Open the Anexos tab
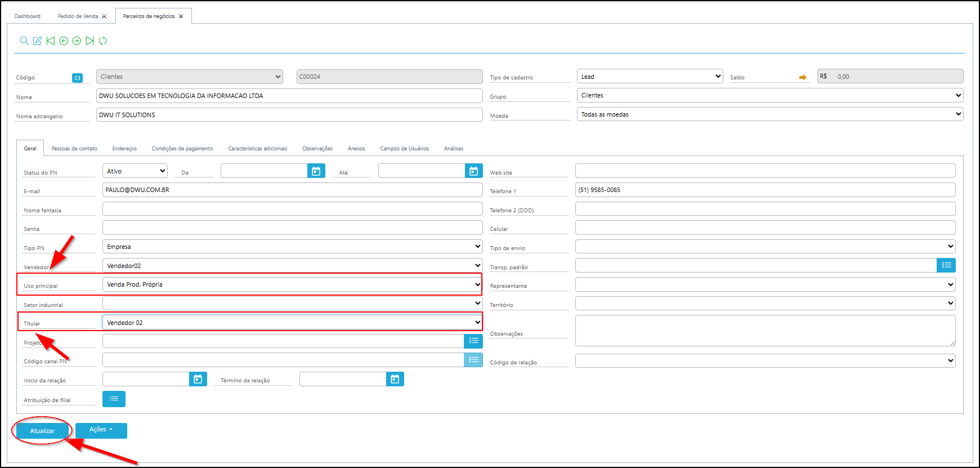The image size is (980, 468). [356, 149]
